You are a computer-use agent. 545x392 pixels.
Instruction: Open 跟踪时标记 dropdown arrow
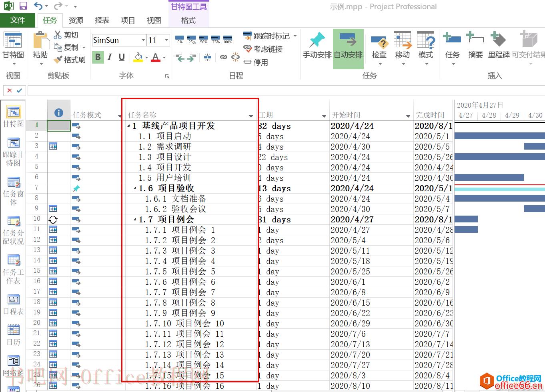[295, 36]
